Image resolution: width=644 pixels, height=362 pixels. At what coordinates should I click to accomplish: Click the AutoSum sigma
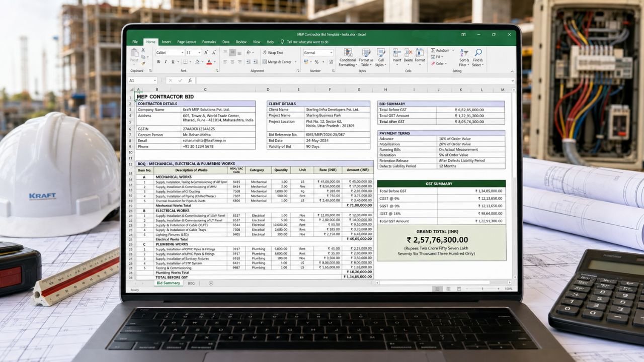pyautogui.click(x=433, y=50)
